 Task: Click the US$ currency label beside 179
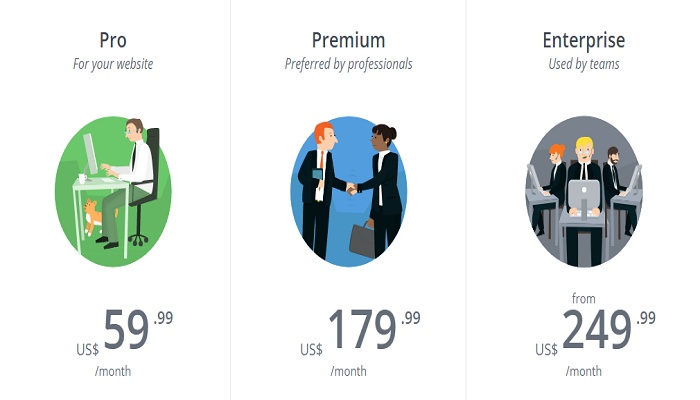click(312, 349)
